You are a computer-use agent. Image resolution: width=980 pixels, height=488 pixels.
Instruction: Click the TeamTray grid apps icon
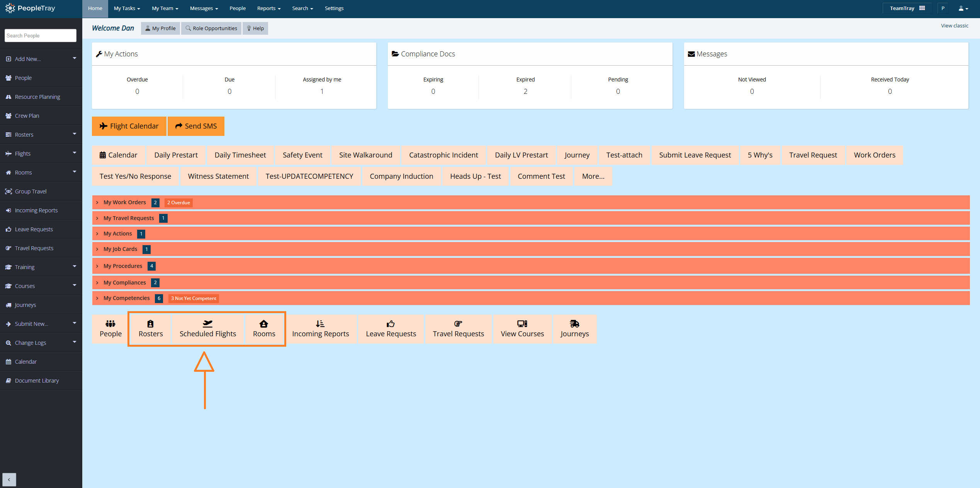922,8
